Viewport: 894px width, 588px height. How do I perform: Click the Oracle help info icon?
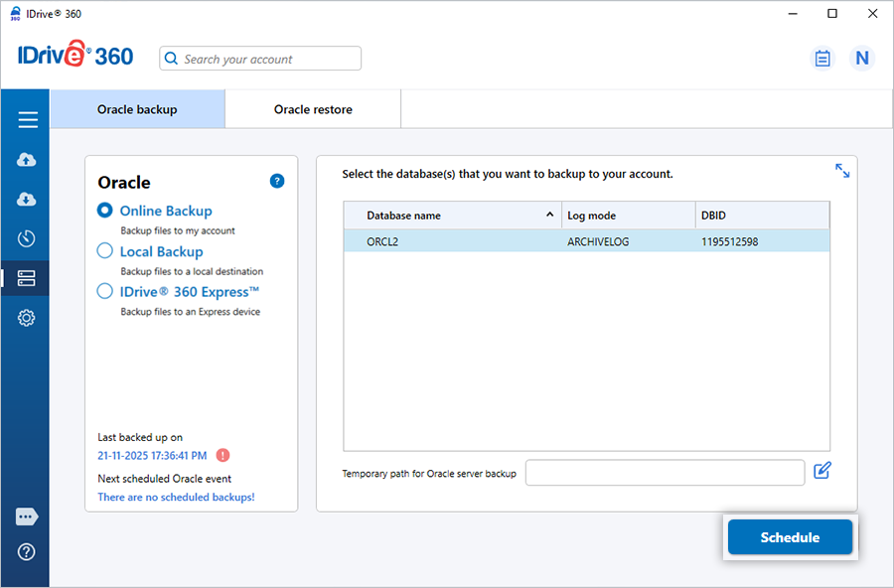coord(277,181)
